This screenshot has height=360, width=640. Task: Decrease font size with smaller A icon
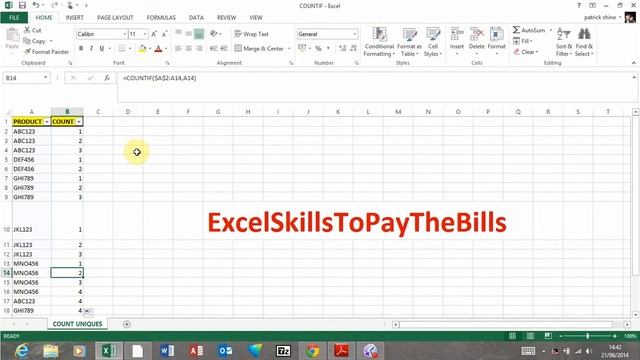[x=164, y=34]
